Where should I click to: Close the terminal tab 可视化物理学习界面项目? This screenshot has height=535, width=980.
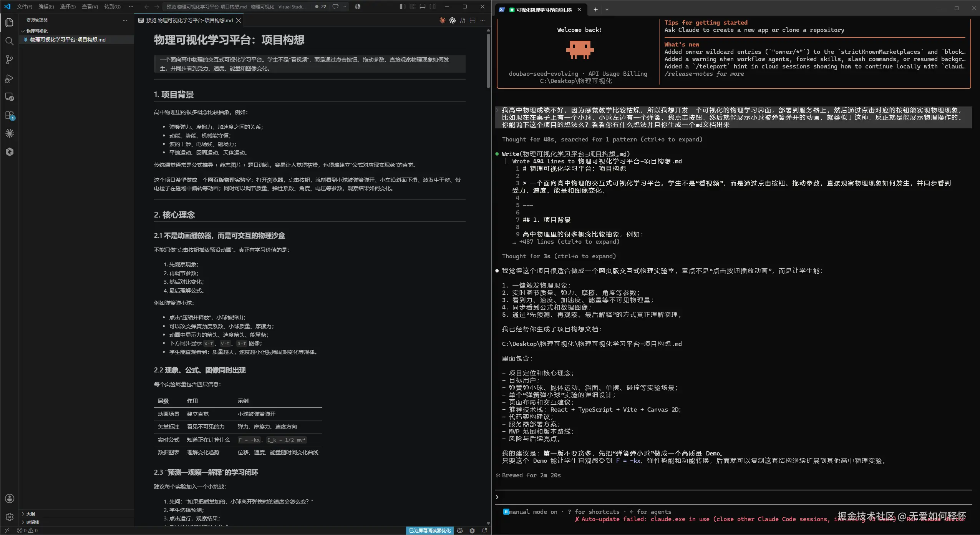(x=579, y=10)
